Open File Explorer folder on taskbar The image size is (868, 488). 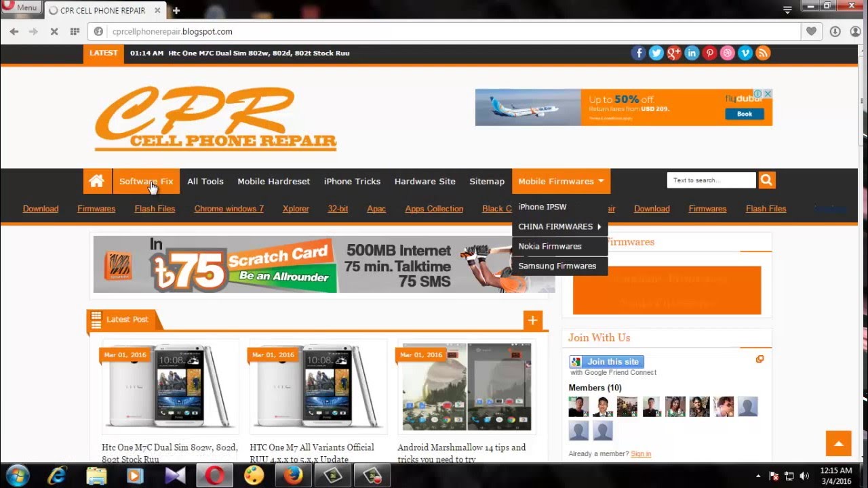click(96, 476)
